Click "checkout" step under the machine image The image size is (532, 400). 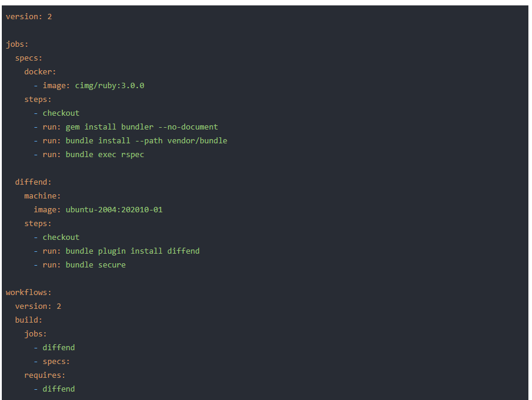(x=61, y=237)
